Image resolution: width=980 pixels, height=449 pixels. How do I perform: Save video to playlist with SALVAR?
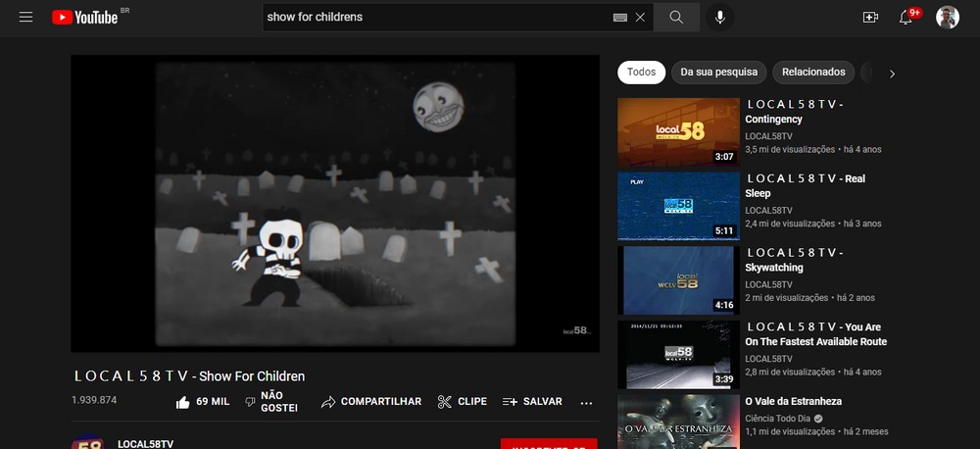point(532,402)
